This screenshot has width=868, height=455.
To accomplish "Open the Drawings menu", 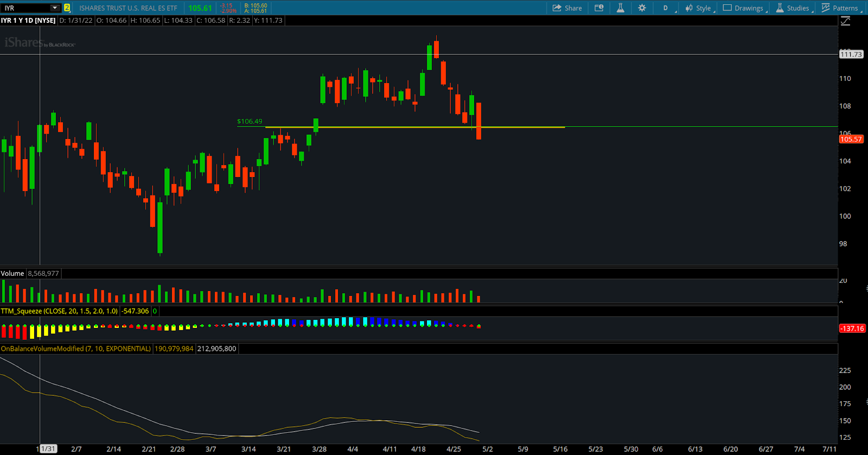I will pyautogui.click(x=744, y=8).
